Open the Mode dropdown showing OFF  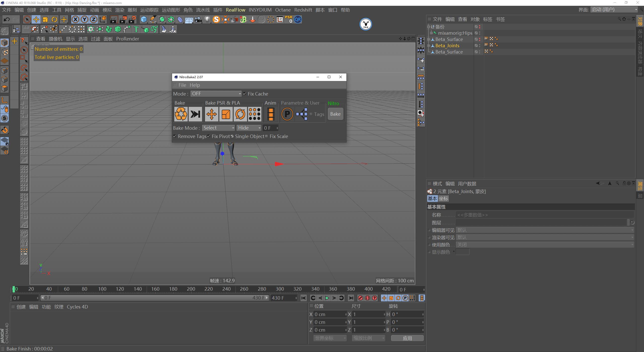pyautogui.click(x=216, y=94)
